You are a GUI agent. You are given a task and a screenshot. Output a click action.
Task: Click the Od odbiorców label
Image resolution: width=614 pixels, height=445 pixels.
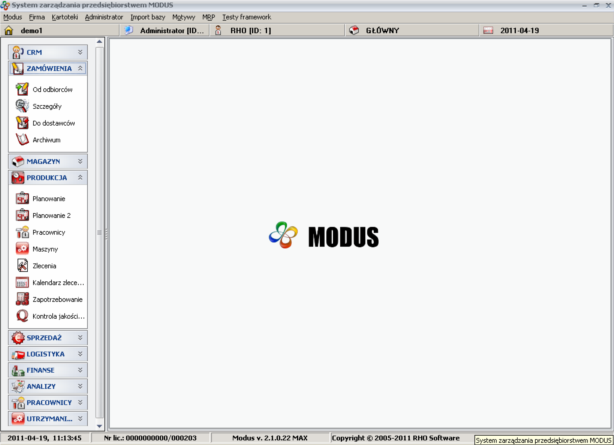pyautogui.click(x=52, y=90)
